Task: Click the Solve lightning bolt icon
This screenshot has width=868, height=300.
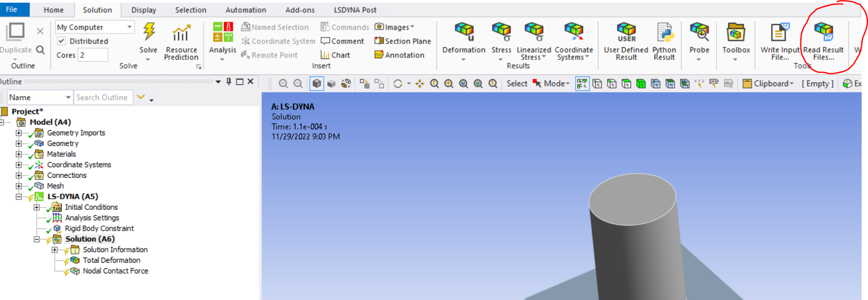Action: tap(149, 32)
